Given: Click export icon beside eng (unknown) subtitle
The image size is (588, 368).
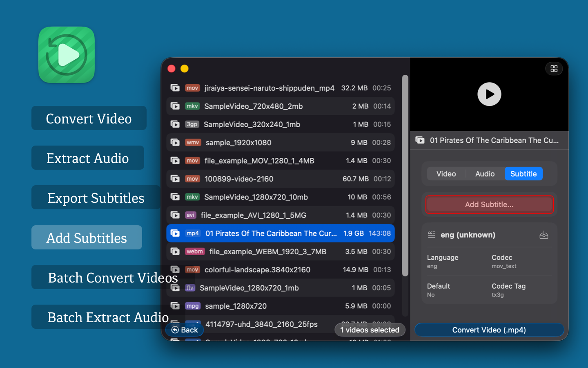Looking at the screenshot, I should coord(543,235).
